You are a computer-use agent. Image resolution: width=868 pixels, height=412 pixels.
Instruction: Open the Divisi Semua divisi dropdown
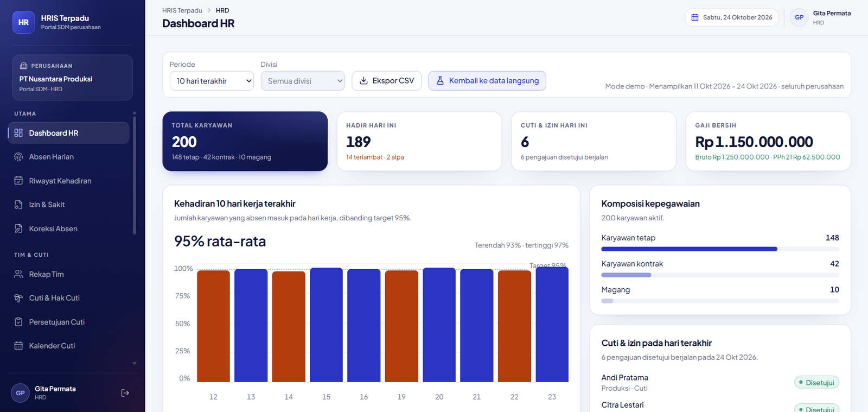(x=303, y=81)
